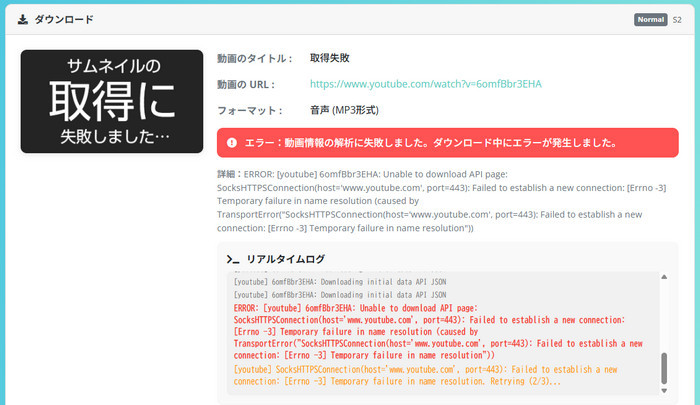Click the red error exclamation icon
Image resolution: width=700 pixels, height=405 pixels.
click(x=232, y=143)
